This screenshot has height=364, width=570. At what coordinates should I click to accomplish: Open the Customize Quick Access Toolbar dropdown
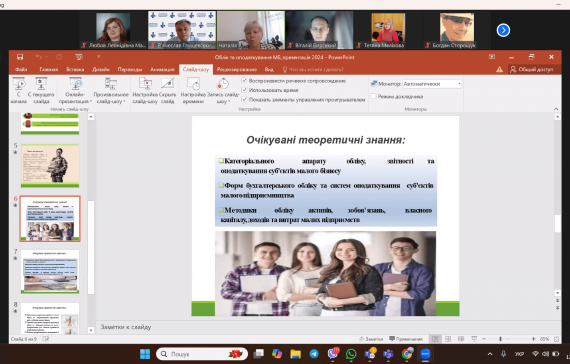tap(99, 57)
